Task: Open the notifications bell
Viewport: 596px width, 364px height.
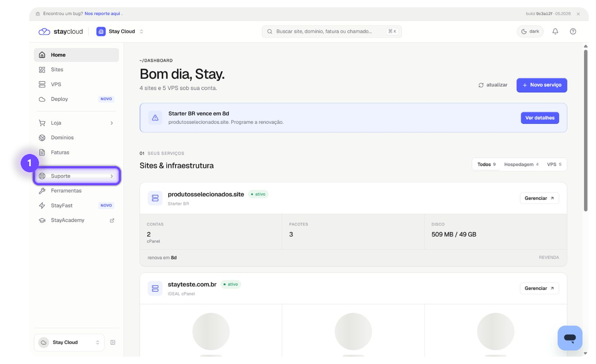Action: pos(555,31)
